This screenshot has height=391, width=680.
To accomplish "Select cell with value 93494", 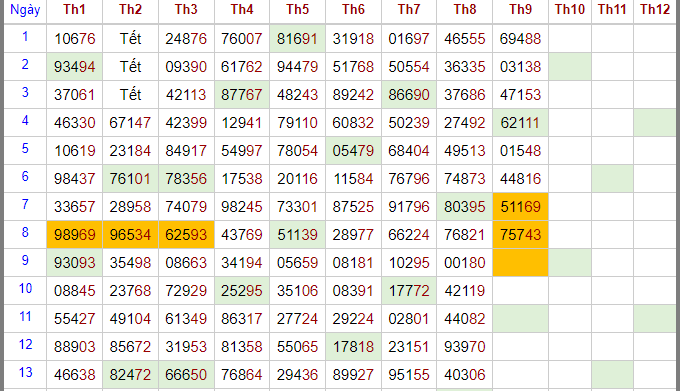I will pyautogui.click(x=74, y=67).
